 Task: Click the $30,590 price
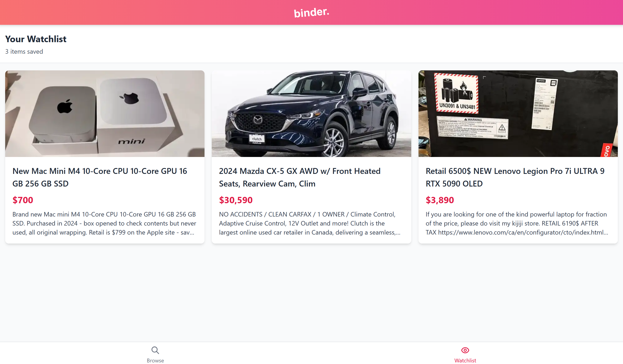click(x=236, y=200)
